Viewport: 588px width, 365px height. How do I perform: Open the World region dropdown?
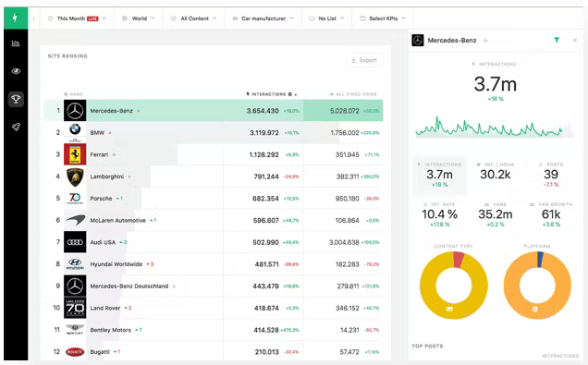pyautogui.click(x=139, y=18)
